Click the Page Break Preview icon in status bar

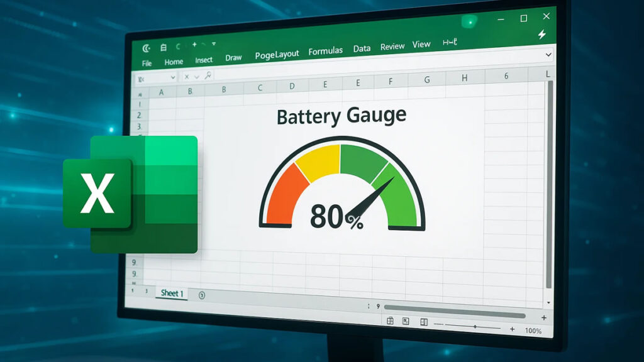tap(425, 322)
